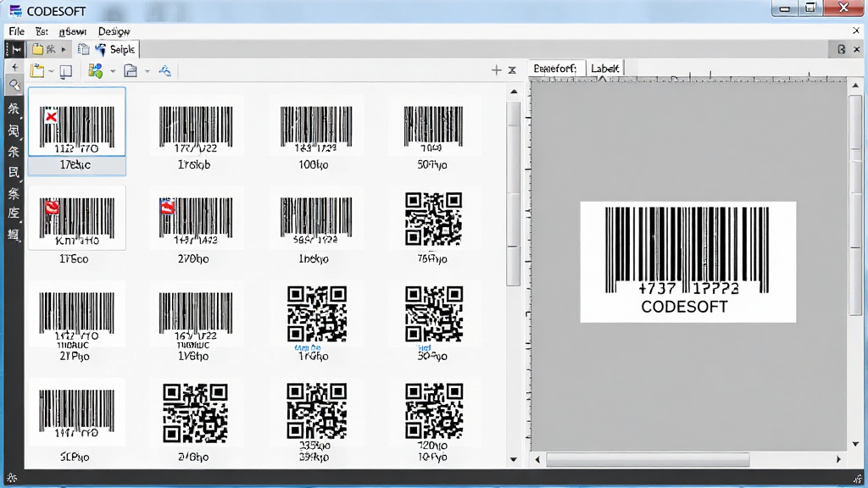Select the barcode on the preview label
The height and width of the screenshot is (488, 868).
[687, 249]
